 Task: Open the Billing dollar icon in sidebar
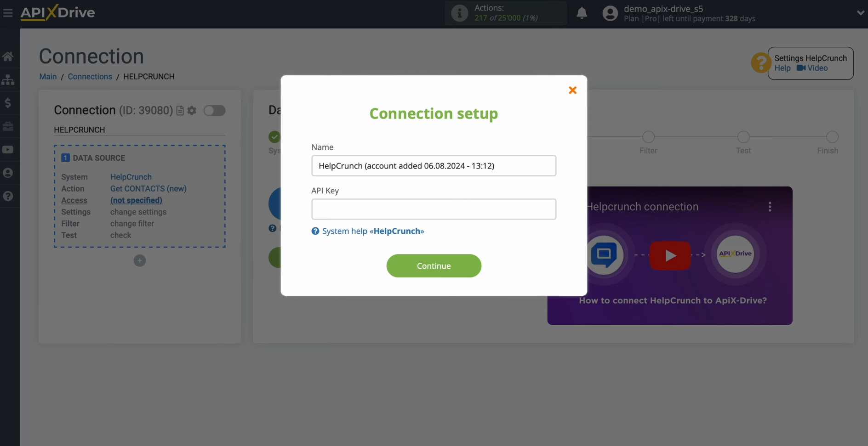pyautogui.click(x=8, y=103)
